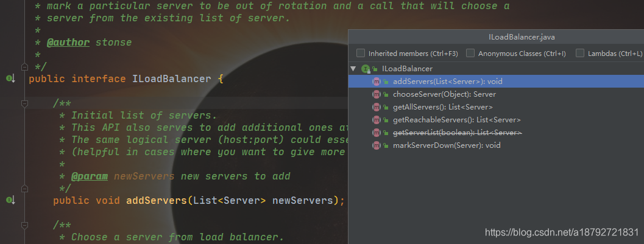The width and height of the screenshot is (644, 244).
Task: Click the @author tag in Javadoc
Action: tap(68, 42)
